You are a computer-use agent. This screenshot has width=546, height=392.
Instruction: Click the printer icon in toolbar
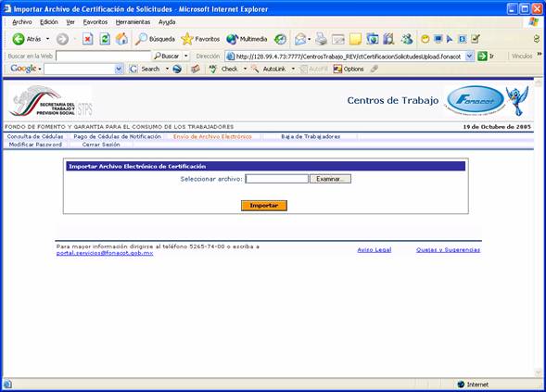coord(321,39)
